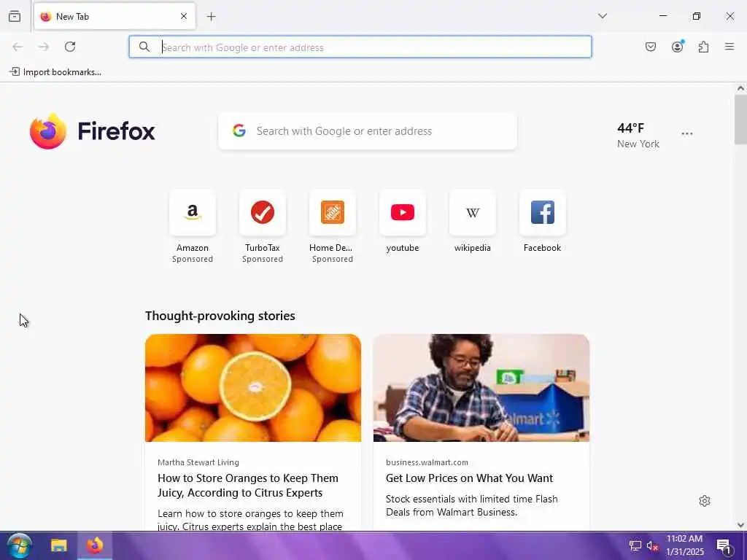Open the Extensions puzzle icon
The height and width of the screenshot is (560, 747).
click(x=704, y=47)
